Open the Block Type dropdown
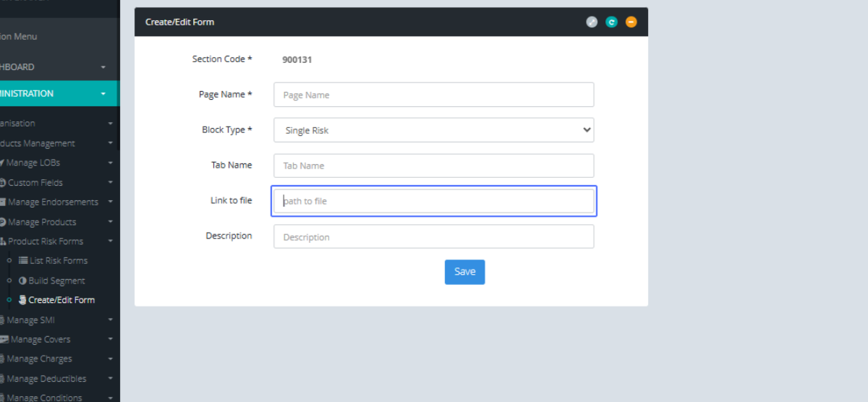 click(x=433, y=130)
